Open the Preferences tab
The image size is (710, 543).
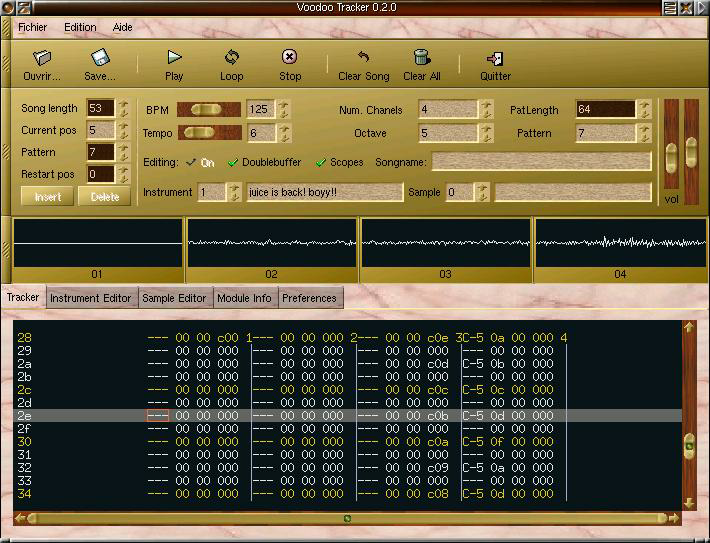310,298
